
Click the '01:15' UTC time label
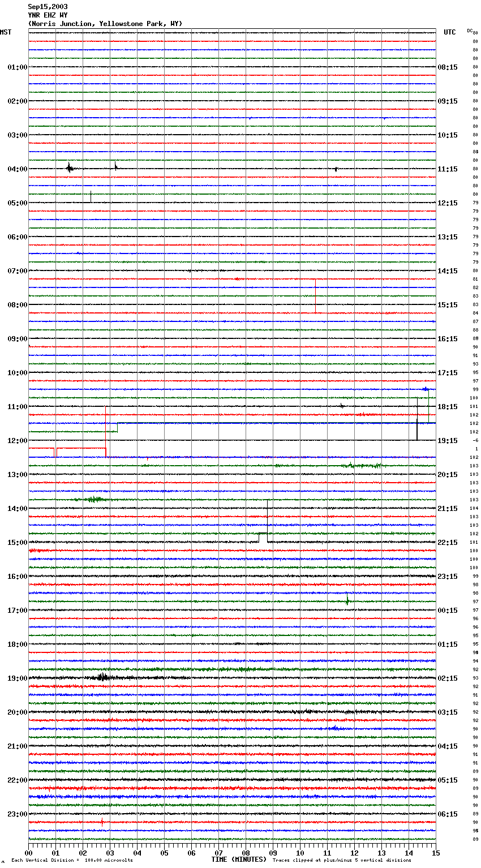point(448,644)
